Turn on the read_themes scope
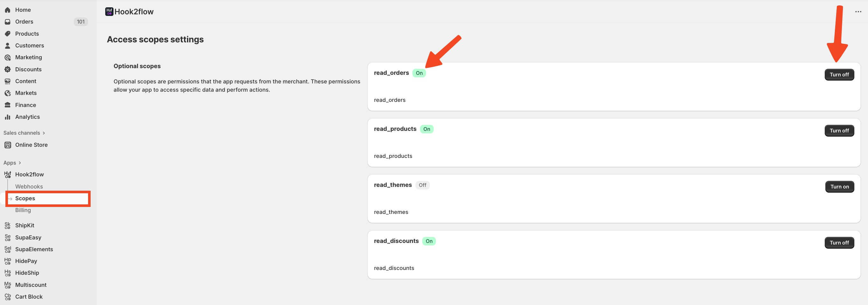This screenshot has height=305, width=868. click(x=839, y=187)
